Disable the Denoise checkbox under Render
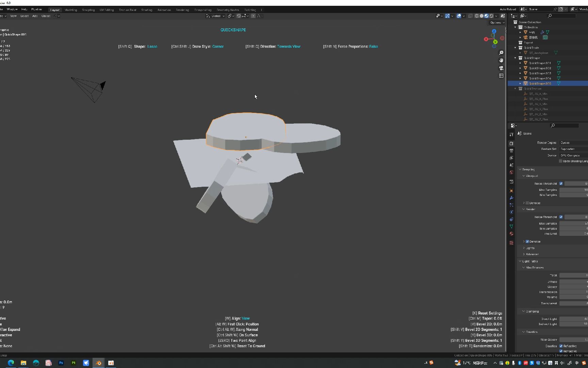 coord(528,241)
